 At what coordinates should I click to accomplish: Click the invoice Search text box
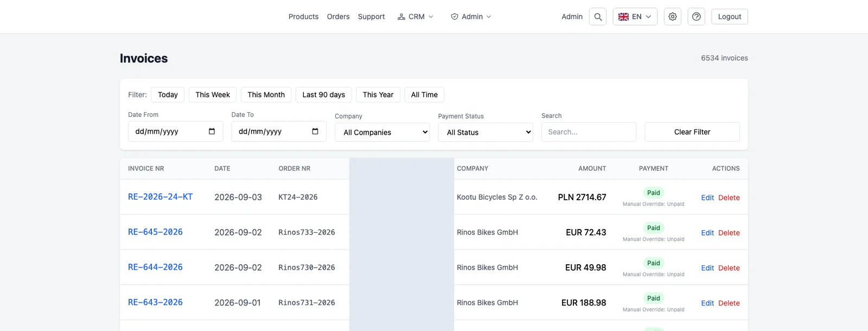point(589,132)
